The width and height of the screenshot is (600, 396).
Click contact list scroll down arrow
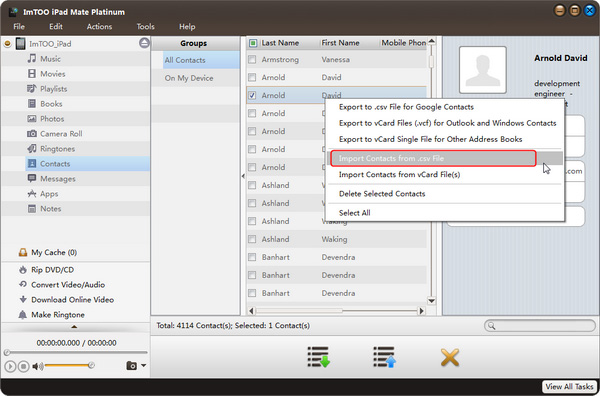431,301
